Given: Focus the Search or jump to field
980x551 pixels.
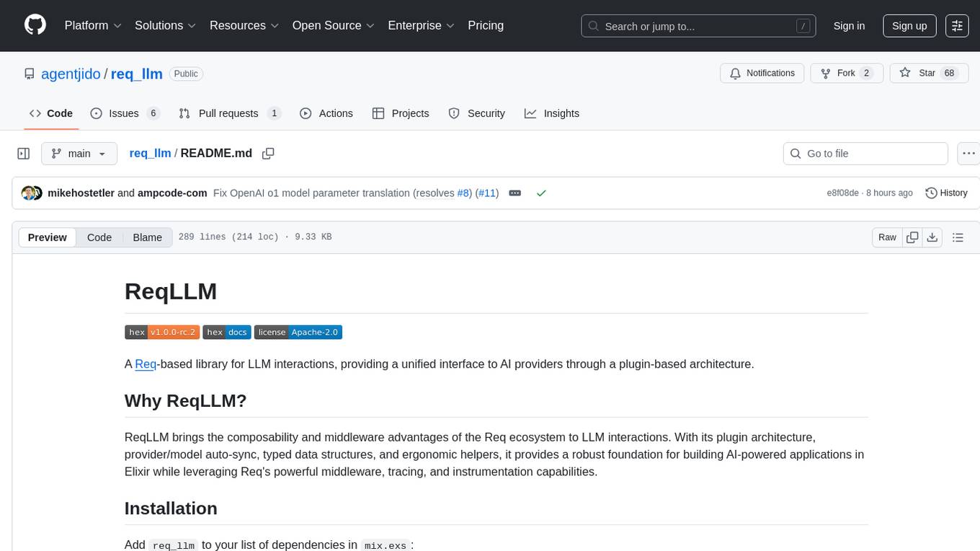Looking at the screenshot, I should tap(699, 26).
